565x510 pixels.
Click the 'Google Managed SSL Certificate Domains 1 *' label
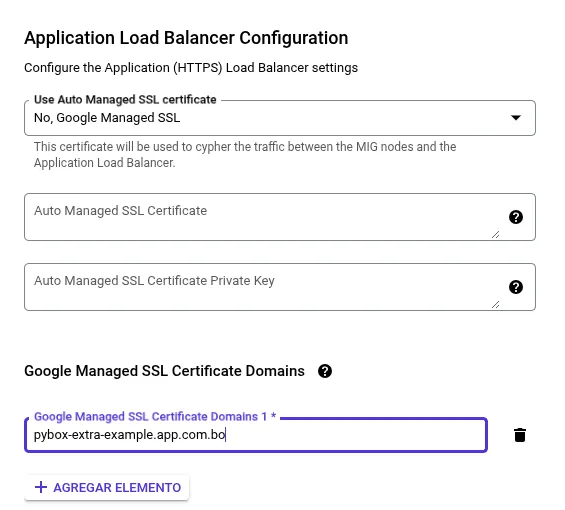pyautogui.click(x=155, y=417)
